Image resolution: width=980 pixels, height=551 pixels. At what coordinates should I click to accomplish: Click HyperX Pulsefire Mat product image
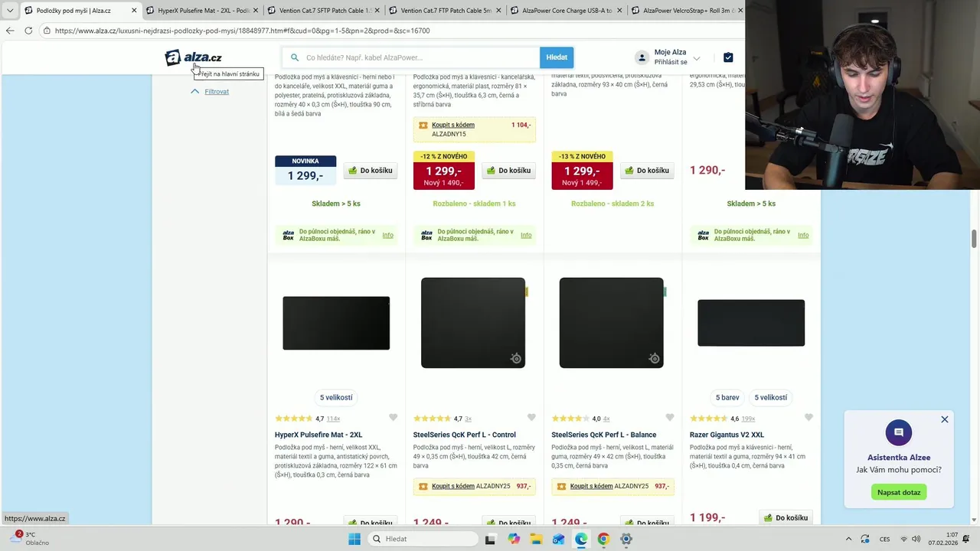(336, 323)
